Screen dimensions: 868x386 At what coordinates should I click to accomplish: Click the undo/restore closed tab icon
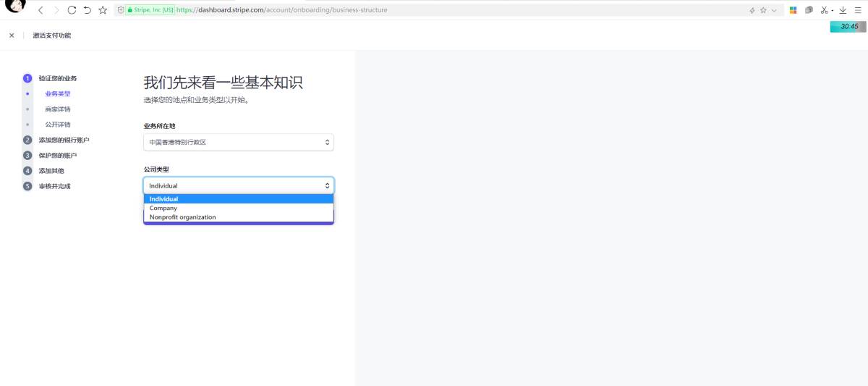87,10
